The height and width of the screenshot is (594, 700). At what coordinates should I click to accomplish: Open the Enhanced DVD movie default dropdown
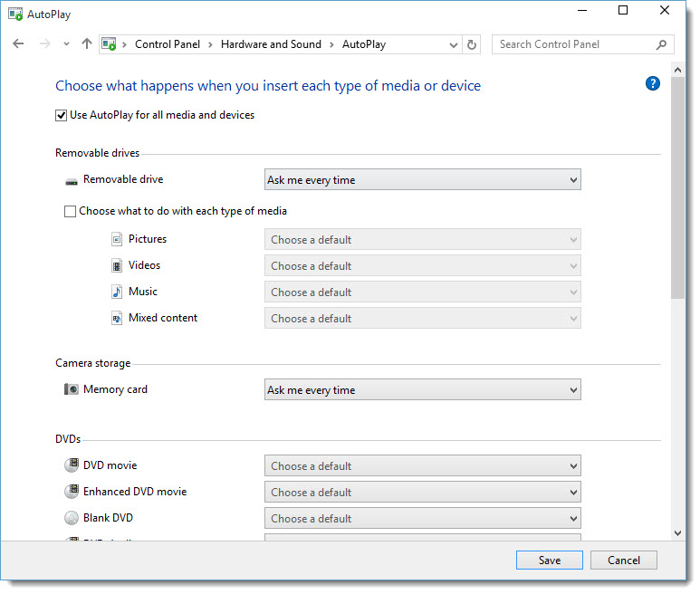coord(422,492)
